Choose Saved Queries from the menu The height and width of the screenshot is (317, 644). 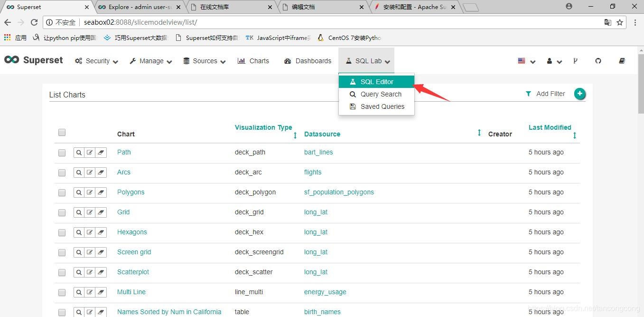click(x=376, y=106)
